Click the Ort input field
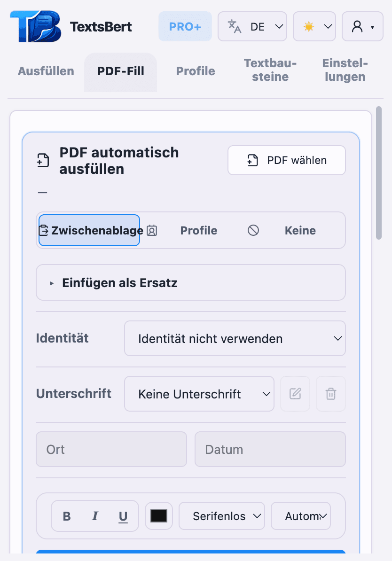 pos(111,449)
